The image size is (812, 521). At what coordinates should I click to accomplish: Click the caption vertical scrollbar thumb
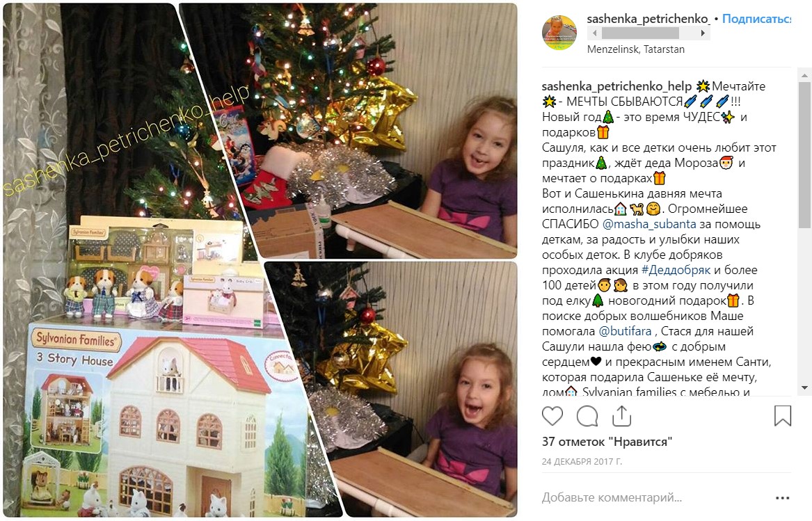(x=804, y=155)
